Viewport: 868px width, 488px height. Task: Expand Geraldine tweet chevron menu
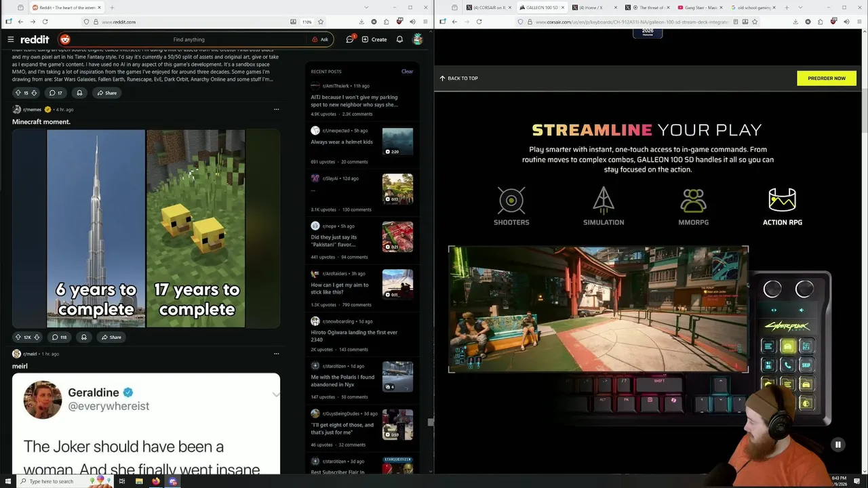[275, 394]
